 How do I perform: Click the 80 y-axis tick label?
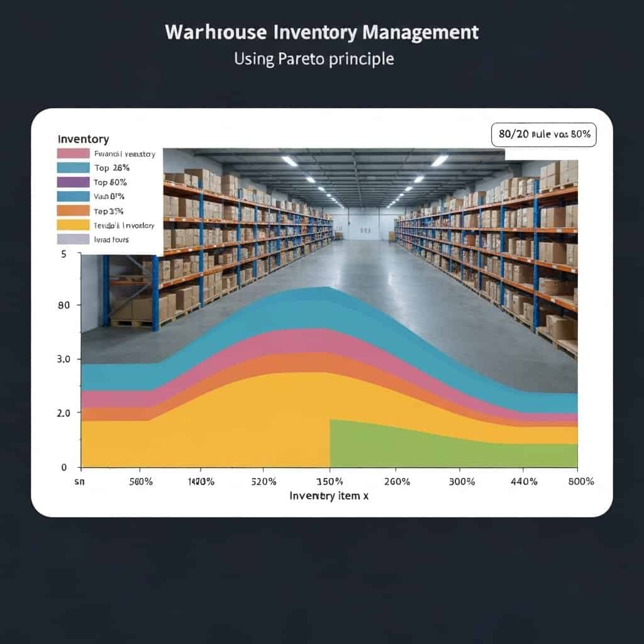pyautogui.click(x=64, y=306)
